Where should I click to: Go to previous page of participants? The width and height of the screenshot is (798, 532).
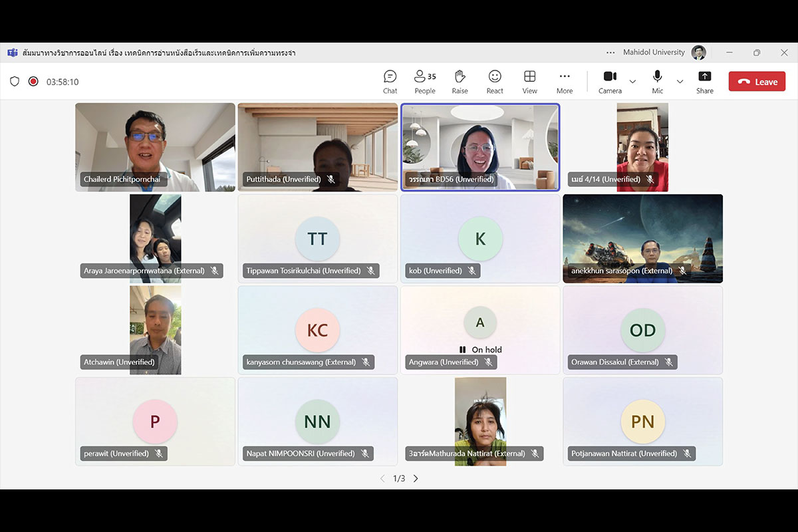(382, 478)
